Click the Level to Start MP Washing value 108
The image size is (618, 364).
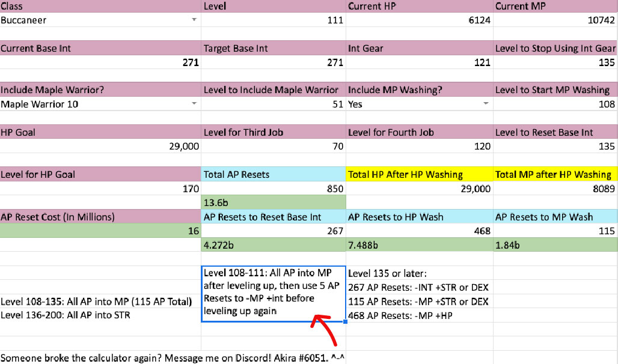tap(555, 104)
